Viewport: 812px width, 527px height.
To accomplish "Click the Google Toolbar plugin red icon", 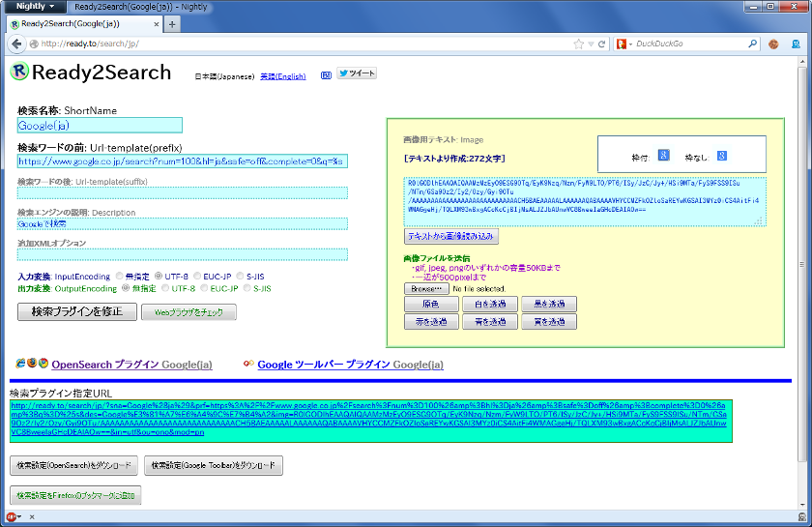I will coord(248,364).
